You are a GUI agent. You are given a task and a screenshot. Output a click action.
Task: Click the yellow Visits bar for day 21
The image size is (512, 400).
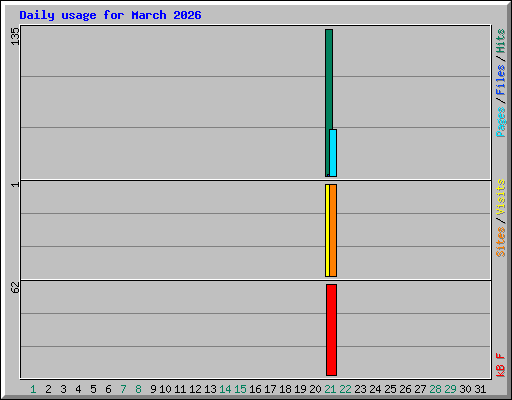point(327,230)
